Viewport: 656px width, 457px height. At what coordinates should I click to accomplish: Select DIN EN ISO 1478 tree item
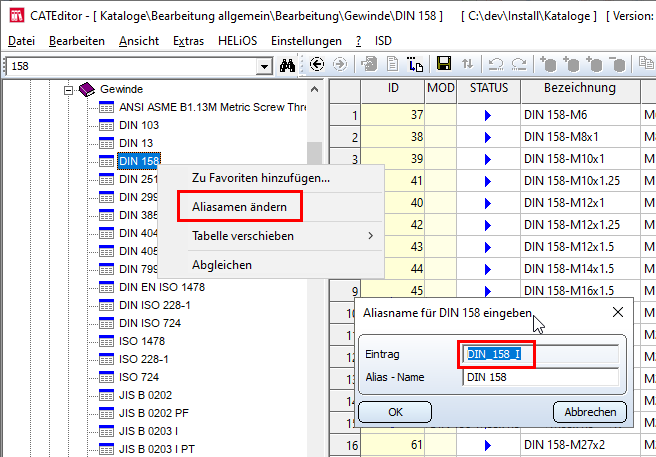162,287
